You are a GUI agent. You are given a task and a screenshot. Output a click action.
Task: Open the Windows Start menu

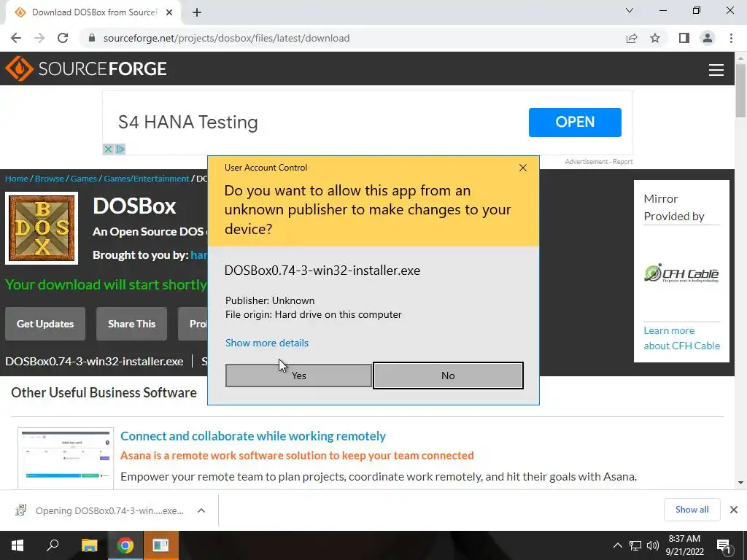pos(18,545)
